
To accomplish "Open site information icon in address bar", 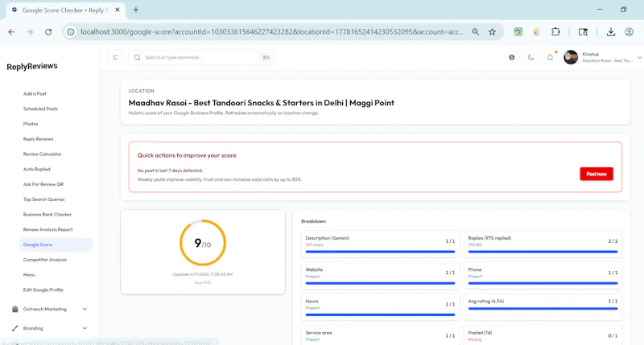I will click(x=71, y=31).
